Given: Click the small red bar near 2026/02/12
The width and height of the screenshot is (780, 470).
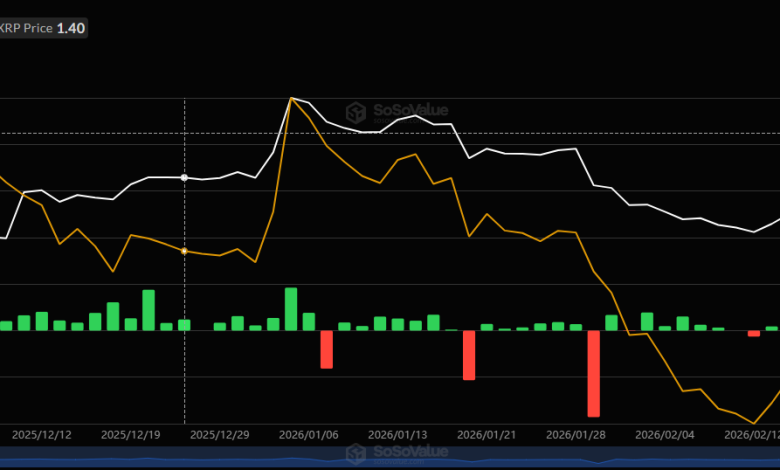Looking at the screenshot, I should coord(754,333).
